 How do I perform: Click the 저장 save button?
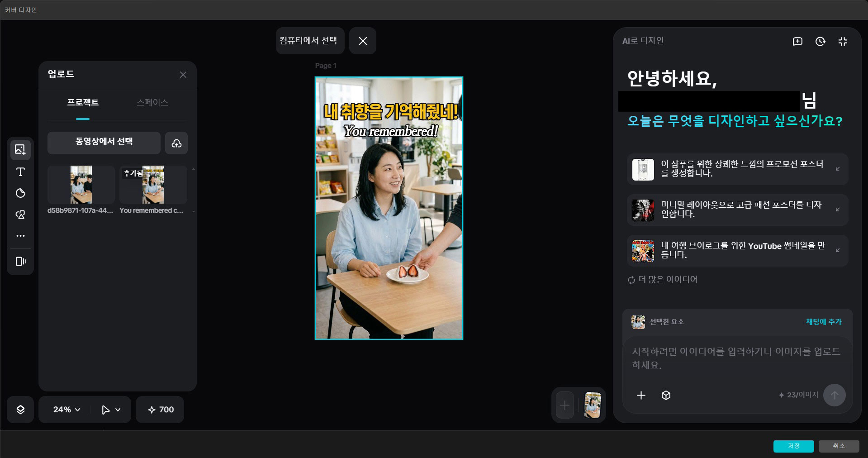click(x=794, y=446)
